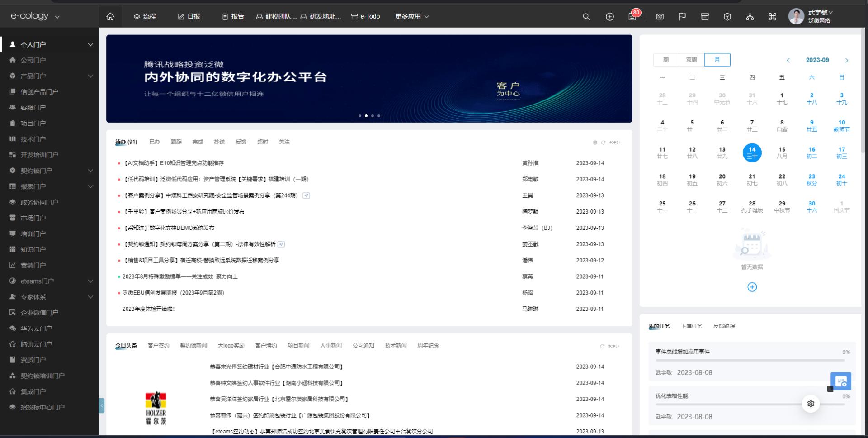Click the user avatar photo
Viewport: 868px width, 438px height.
[x=796, y=16]
